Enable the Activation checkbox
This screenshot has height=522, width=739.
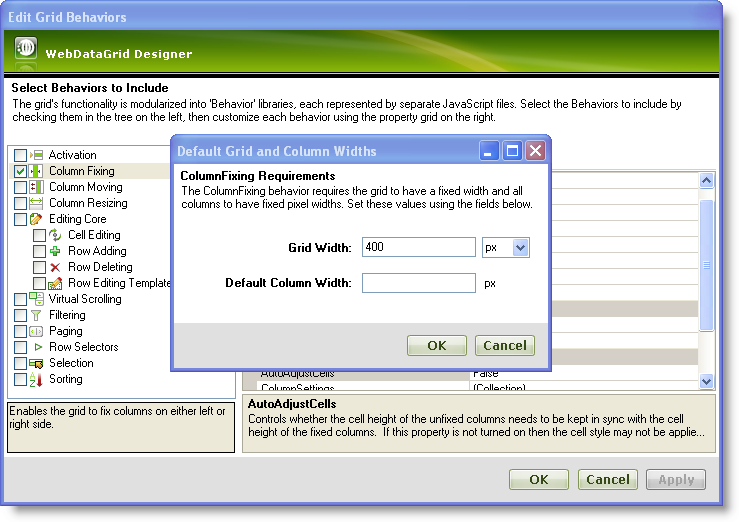coord(20,155)
